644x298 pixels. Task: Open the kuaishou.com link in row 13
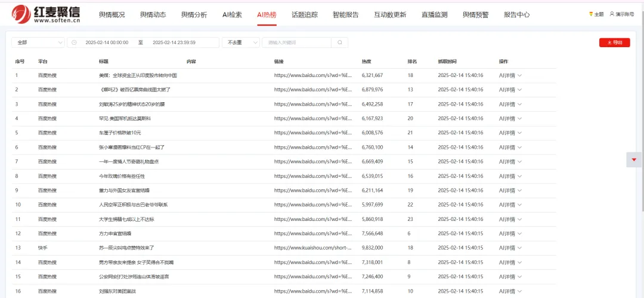point(313,248)
